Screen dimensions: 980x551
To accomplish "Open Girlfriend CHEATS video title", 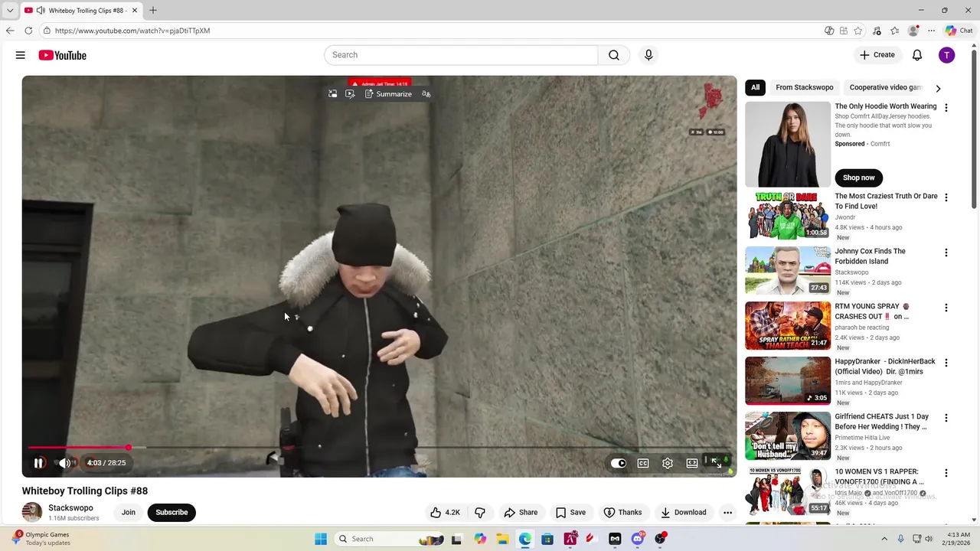I will [881, 422].
